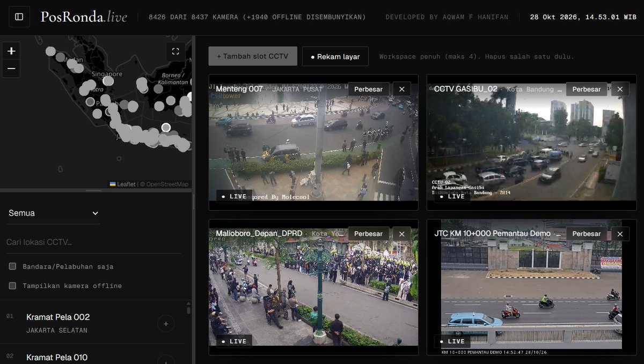This screenshot has width=644, height=364.
Task: Zoom in on the map
Action: click(11, 51)
